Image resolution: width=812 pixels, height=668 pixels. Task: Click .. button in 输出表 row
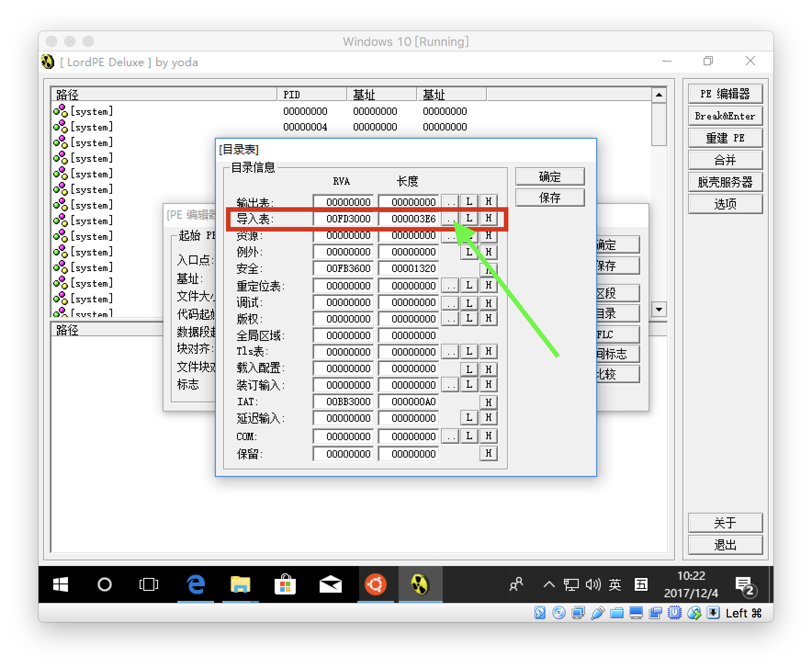tap(450, 202)
